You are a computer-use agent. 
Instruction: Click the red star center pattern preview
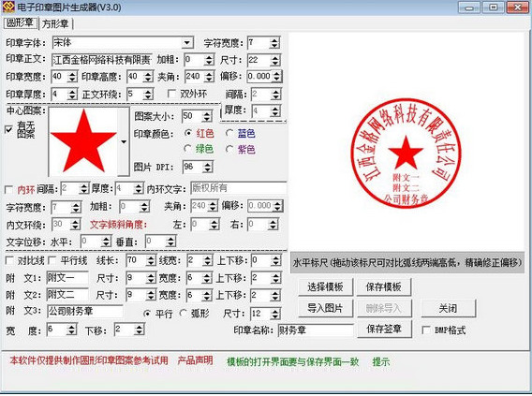tap(83, 141)
